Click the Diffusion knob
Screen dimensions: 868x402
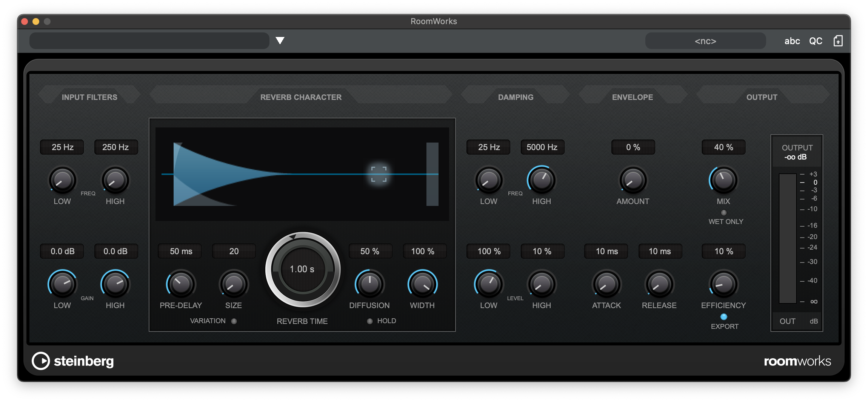[369, 284]
